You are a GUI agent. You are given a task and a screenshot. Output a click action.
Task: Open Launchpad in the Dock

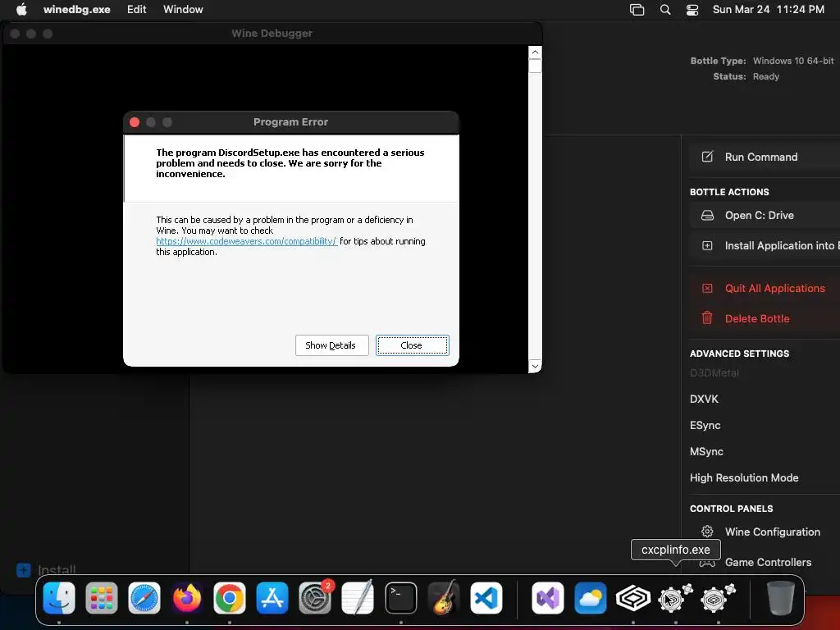point(101,598)
